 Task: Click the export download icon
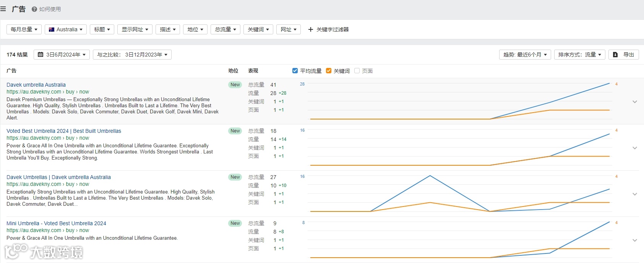pyautogui.click(x=615, y=55)
